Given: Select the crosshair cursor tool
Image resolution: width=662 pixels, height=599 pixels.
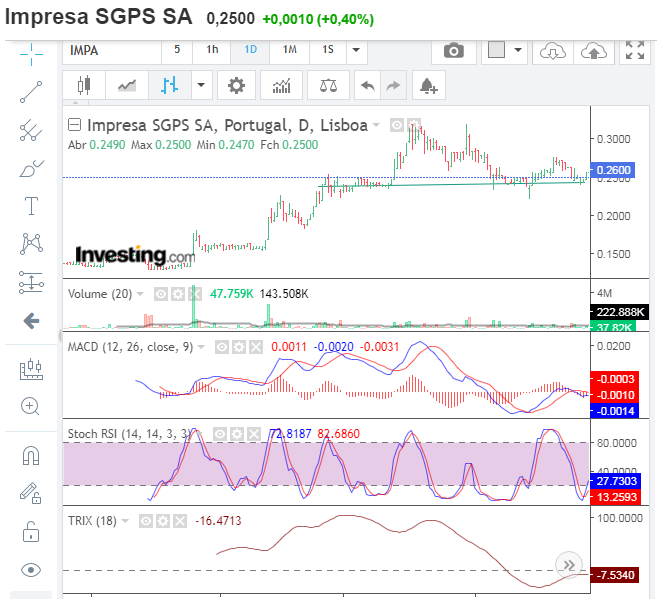Looking at the screenshot, I should (31, 54).
